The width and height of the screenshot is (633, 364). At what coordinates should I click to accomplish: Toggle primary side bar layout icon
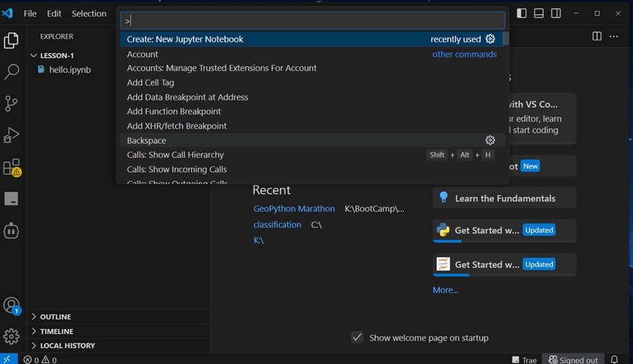coord(521,13)
